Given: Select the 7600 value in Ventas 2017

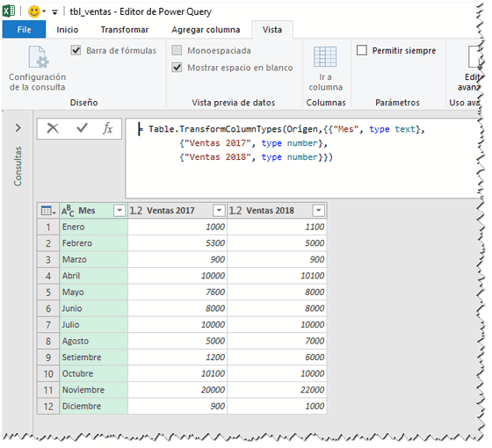Looking at the screenshot, I should pyautogui.click(x=177, y=292).
